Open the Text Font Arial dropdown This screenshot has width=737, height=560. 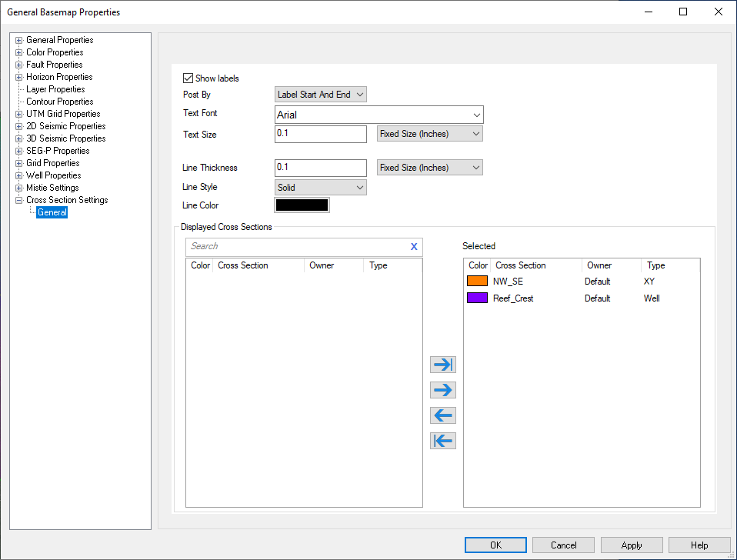(379, 115)
